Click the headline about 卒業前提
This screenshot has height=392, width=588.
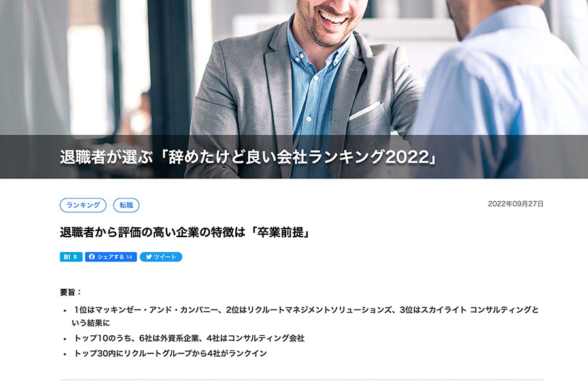tap(184, 232)
